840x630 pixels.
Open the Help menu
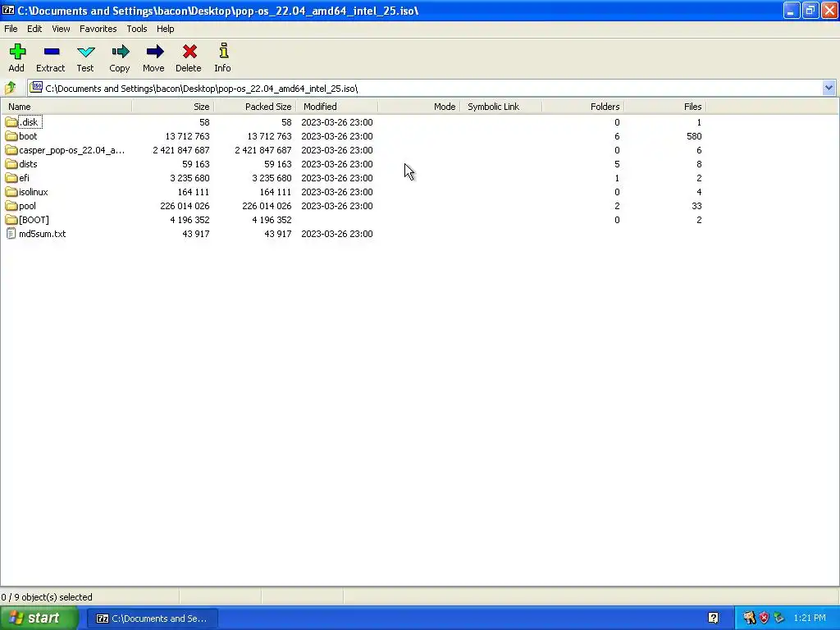(x=165, y=29)
